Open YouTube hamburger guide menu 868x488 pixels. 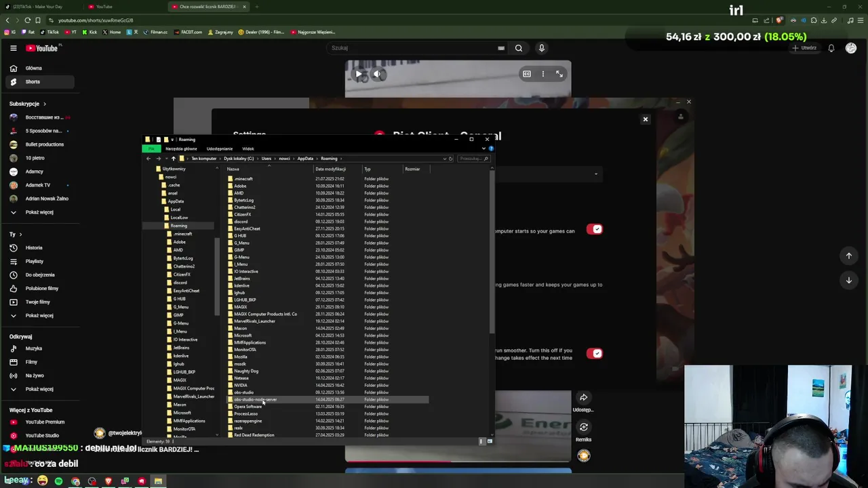pos(13,48)
